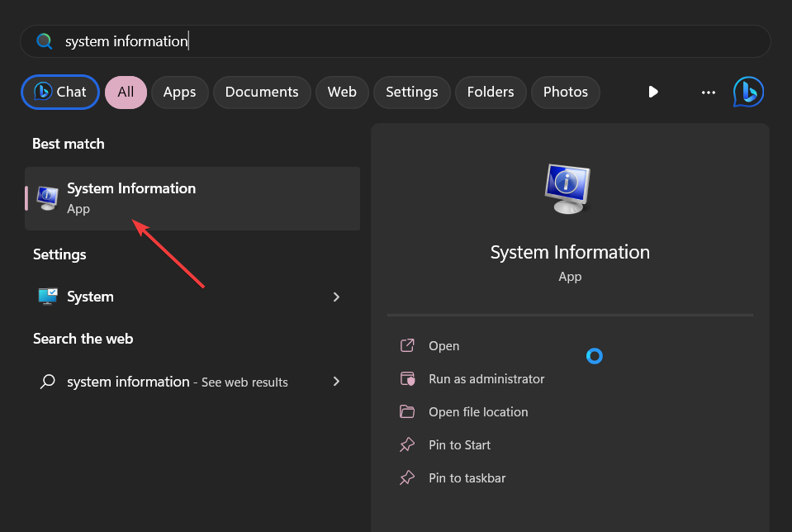Click the System Information icon in Best match
The height and width of the screenshot is (532, 792).
click(48, 198)
